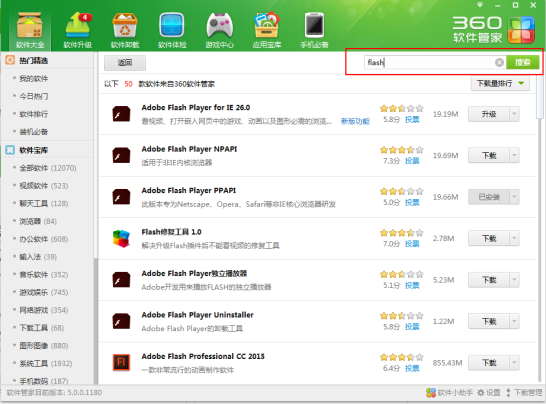Screen dimensions: 546x404
Task: Click 下载 for Adobe Flash Player NPAPI
Action: click(x=489, y=155)
